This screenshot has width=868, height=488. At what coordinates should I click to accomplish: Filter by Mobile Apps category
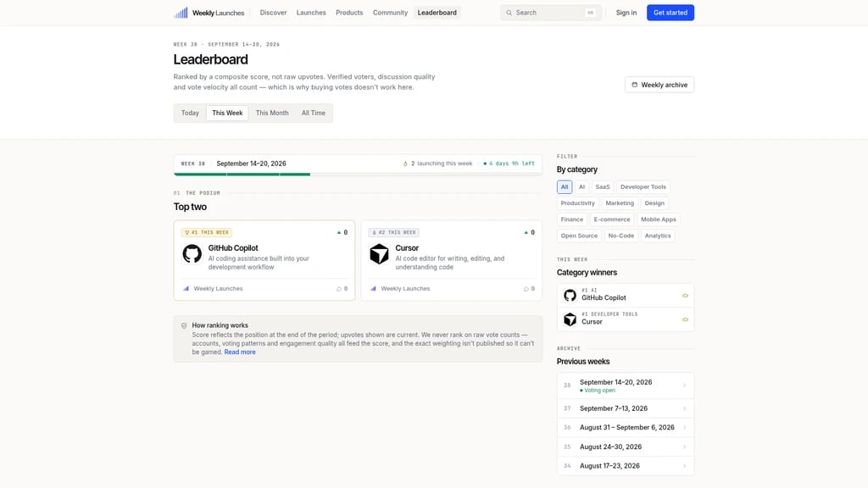coord(658,219)
